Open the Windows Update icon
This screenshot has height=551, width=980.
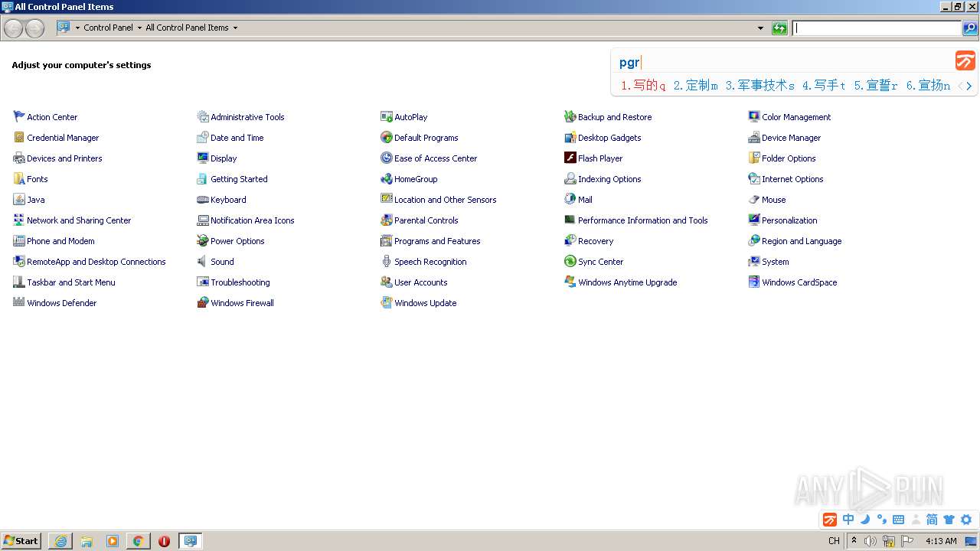[x=387, y=302]
